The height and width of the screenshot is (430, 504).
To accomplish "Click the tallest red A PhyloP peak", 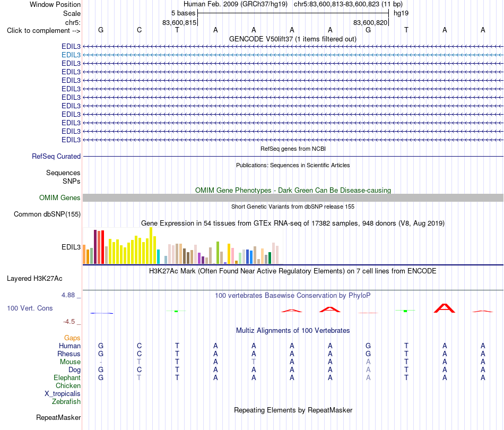I will point(445,308).
